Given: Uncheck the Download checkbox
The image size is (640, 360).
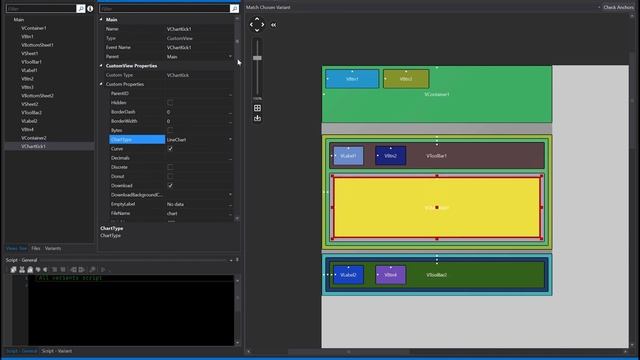Looking at the screenshot, I should pos(170,185).
